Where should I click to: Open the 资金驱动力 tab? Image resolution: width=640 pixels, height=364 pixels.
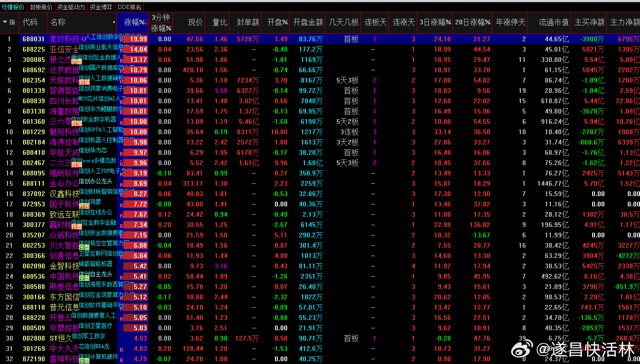click(x=71, y=7)
